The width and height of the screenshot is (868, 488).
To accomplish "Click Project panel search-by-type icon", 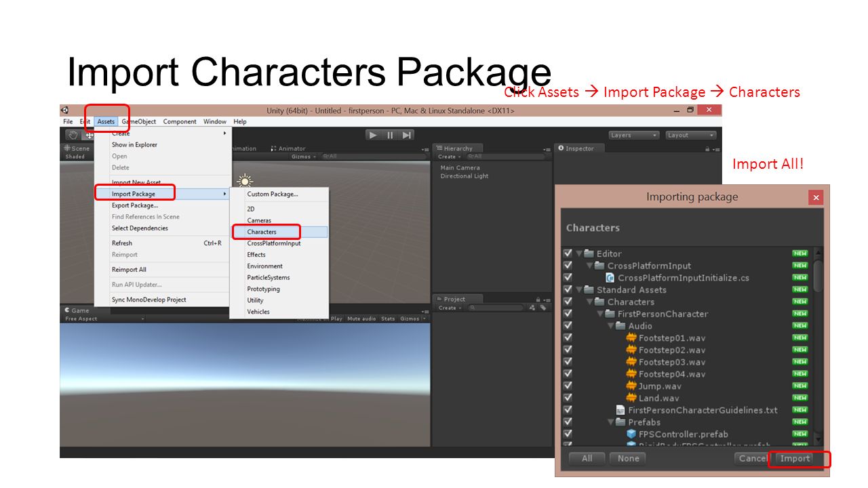I will click(532, 308).
